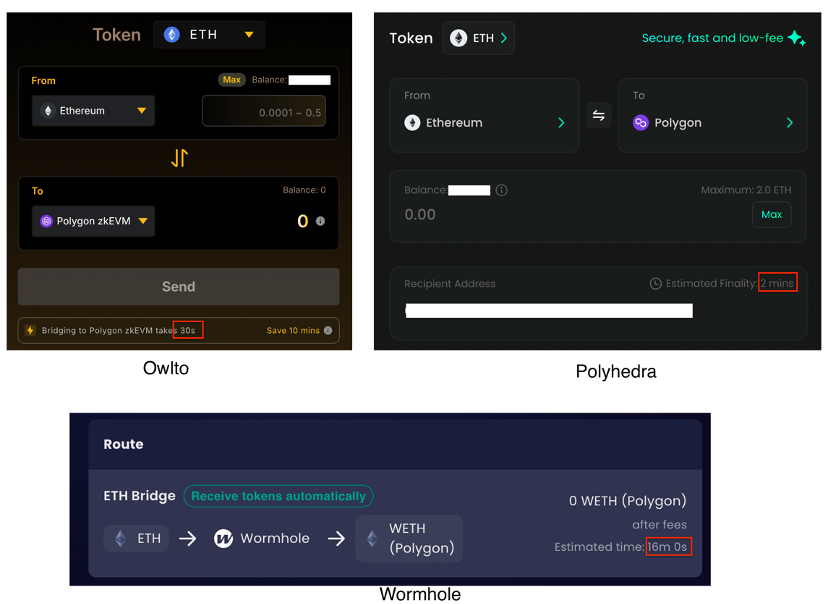This screenshot has width=828, height=604.
Task: Click the WETH (Polygon) chip in the route
Action: tap(408, 538)
